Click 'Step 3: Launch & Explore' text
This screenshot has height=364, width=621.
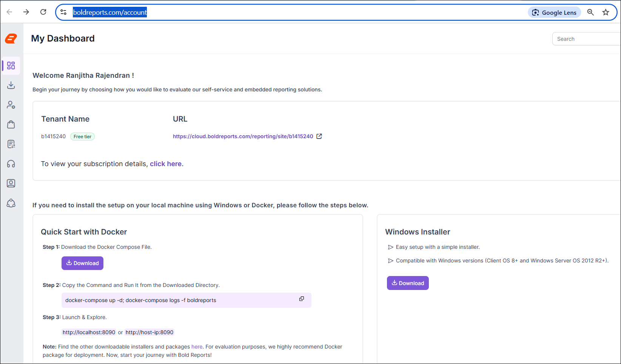(x=75, y=317)
